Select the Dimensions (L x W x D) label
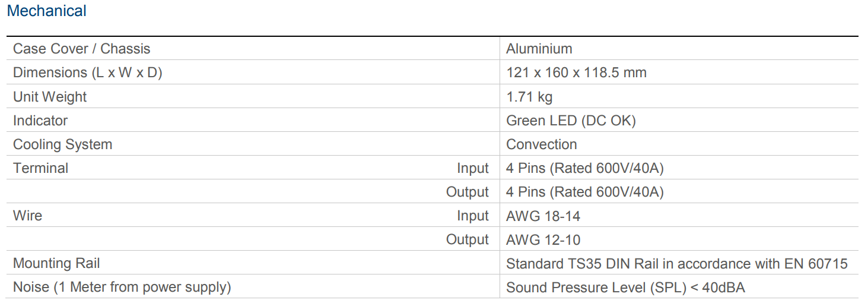The height and width of the screenshot is (303, 868). tap(87, 72)
